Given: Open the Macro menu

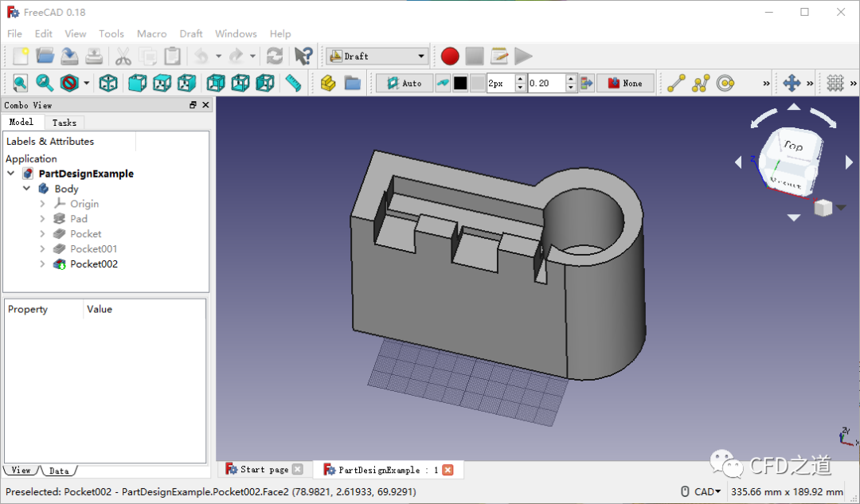Looking at the screenshot, I should pos(151,33).
